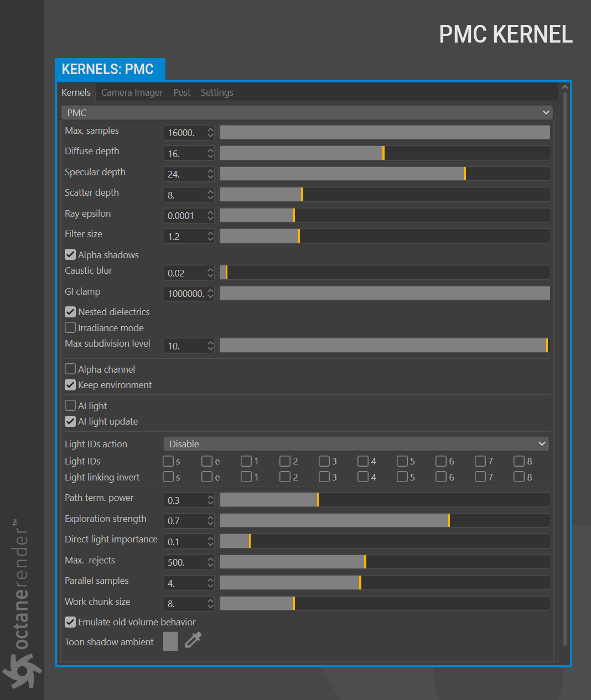Switch to the Camera Imager tab
The image size is (591, 700).
tap(132, 92)
